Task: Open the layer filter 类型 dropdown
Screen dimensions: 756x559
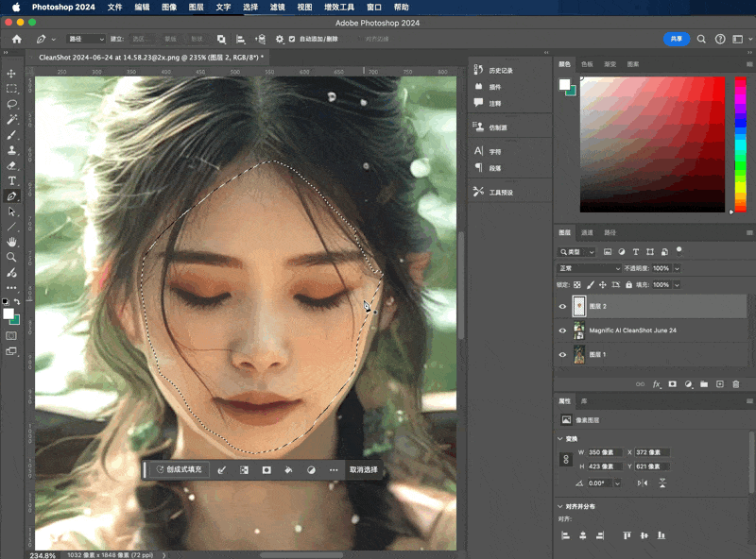Action: tap(576, 252)
